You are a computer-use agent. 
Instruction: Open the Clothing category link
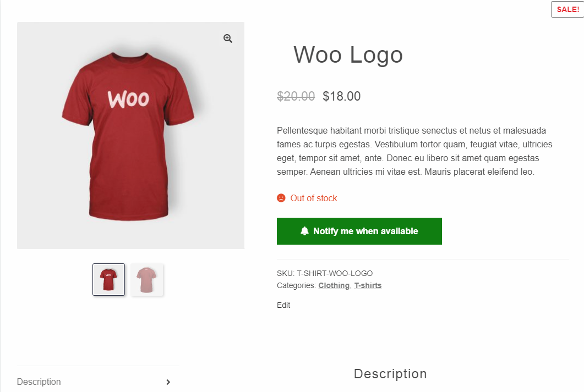click(334, 286)
